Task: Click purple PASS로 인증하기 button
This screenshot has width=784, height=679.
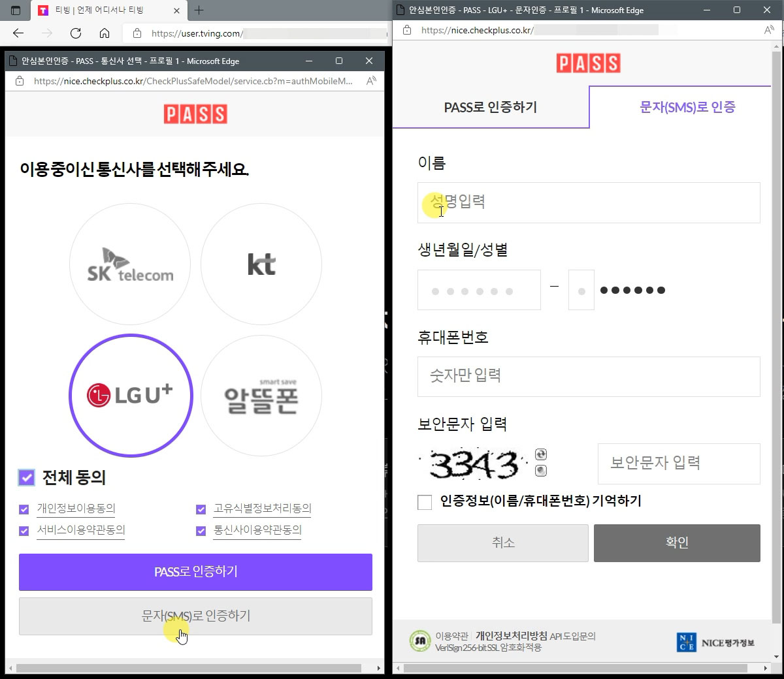Action: click(x=195, y=572)
